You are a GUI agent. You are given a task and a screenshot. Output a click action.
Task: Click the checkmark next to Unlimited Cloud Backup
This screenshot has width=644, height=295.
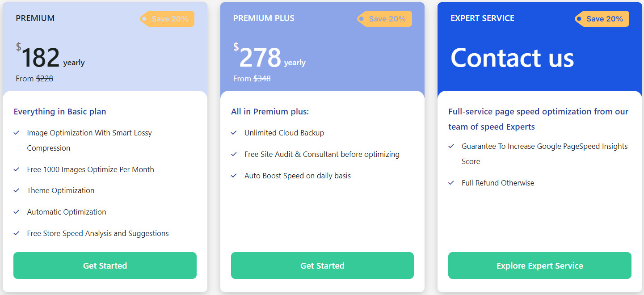pyautogui.click(x=234, y=133)
